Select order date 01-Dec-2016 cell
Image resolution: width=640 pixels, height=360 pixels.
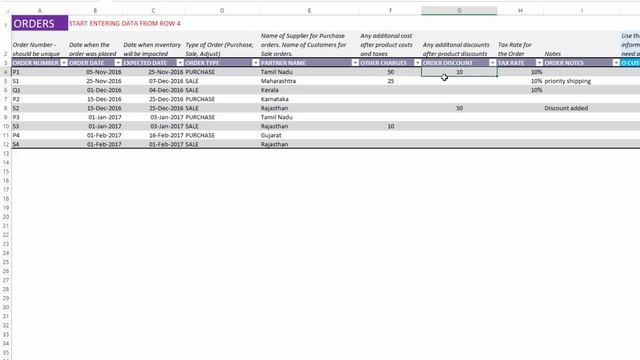click(x=95, y=90)
